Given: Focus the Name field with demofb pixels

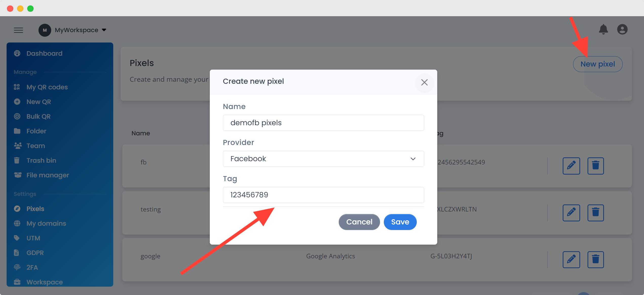Looking at the screenshot, I should (x=323, y=123).
